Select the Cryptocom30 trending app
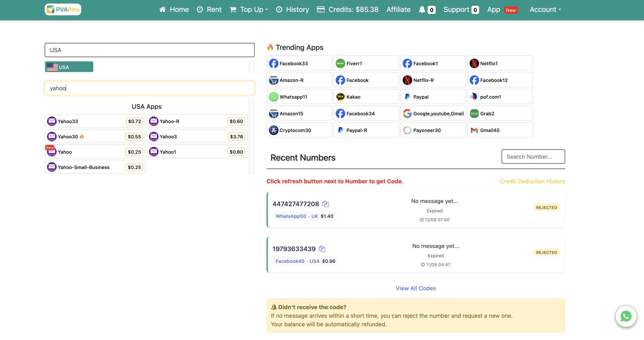The image size is (644, 340). [x=299, y=130]
